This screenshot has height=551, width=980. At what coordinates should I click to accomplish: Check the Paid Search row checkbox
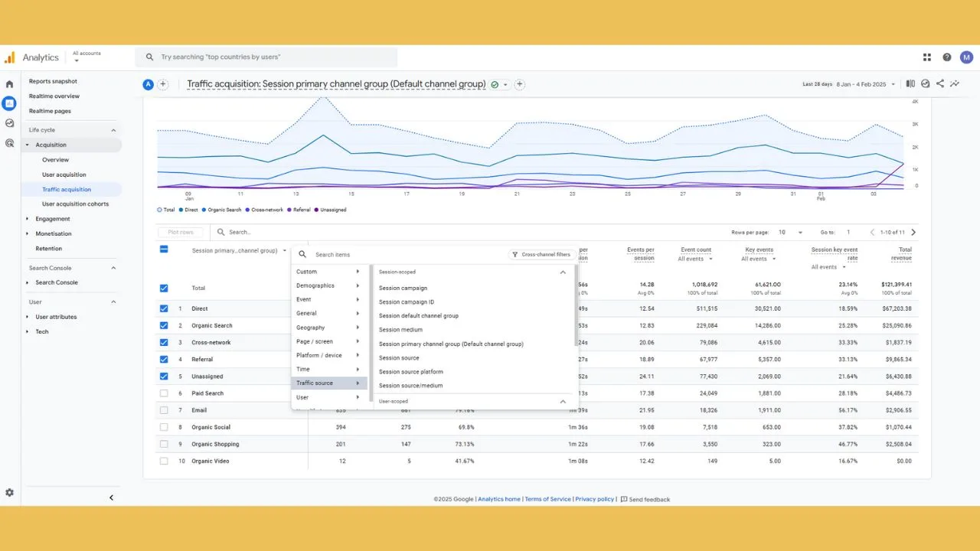pos(164,393)
